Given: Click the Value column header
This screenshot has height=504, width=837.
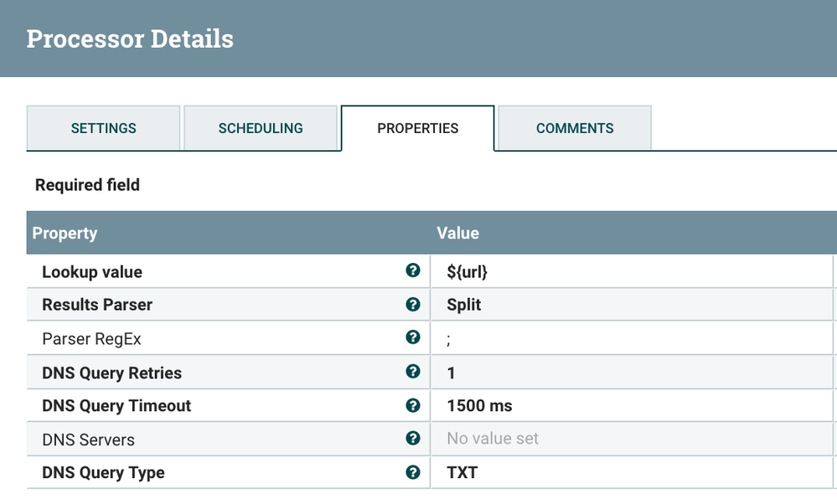Looking at the screenshot, I should [x=458, y=234].
